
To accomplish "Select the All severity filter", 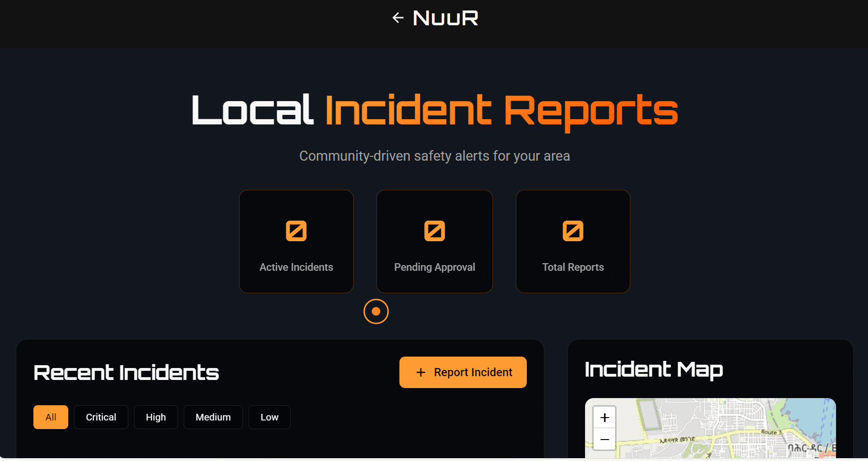I will click(51, 417).
